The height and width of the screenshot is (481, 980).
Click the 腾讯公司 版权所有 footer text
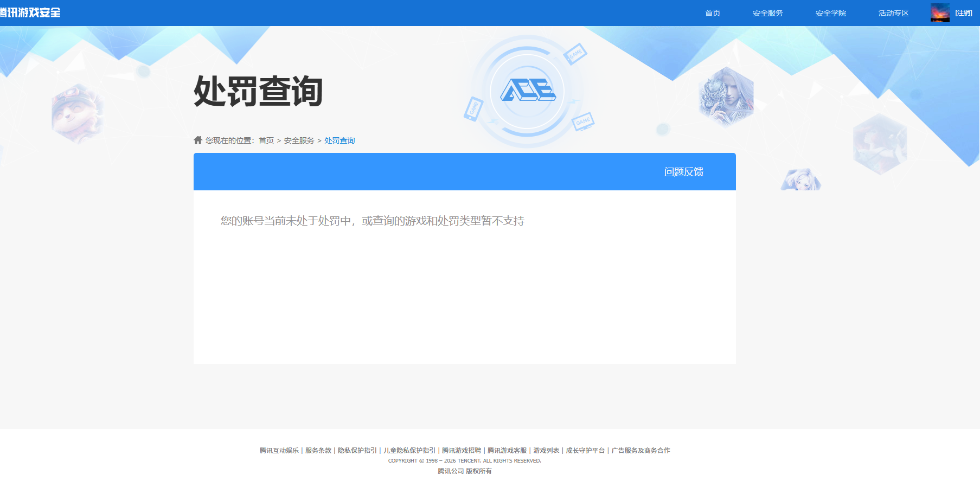tap(465, 471)
